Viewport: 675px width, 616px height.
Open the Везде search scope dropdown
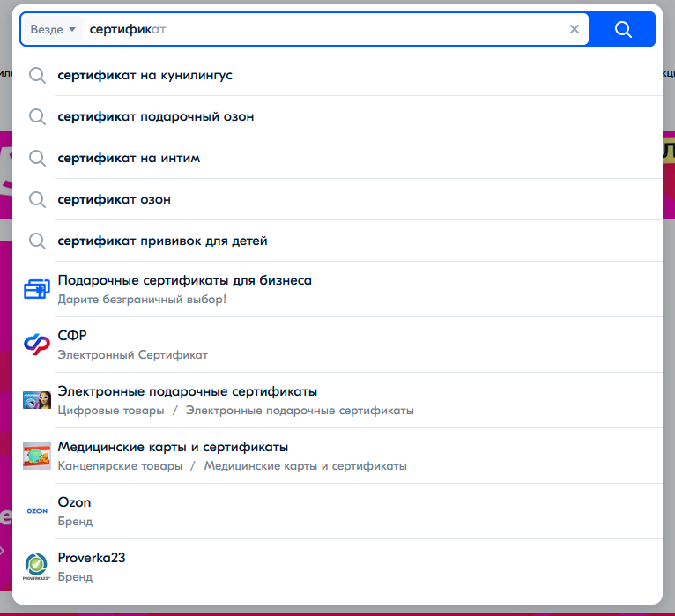[x=53, y=29]
